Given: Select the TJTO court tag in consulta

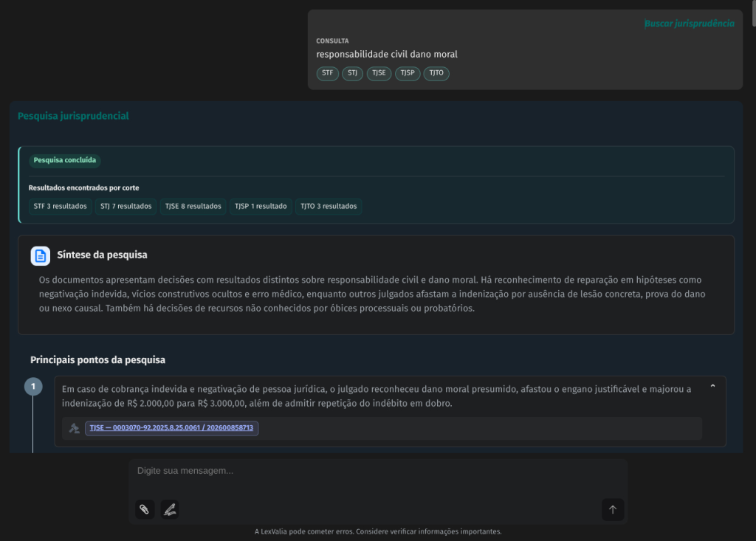Looking at the screenshot, I should (436, 73).
